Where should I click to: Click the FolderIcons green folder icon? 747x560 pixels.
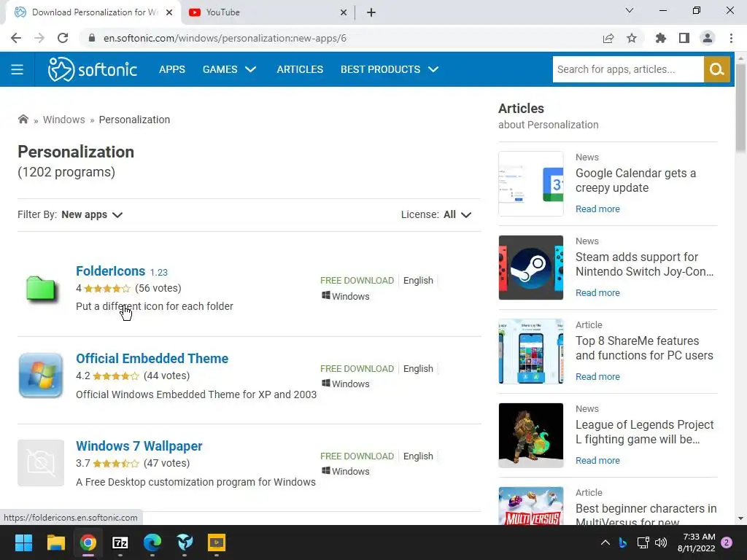[x=41, y=288]
